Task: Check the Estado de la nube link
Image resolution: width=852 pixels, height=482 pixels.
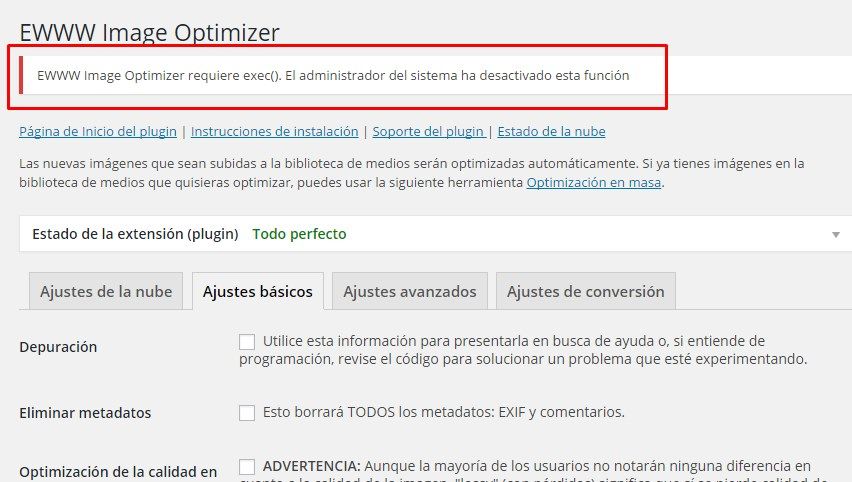Action: tap(551, 132)
